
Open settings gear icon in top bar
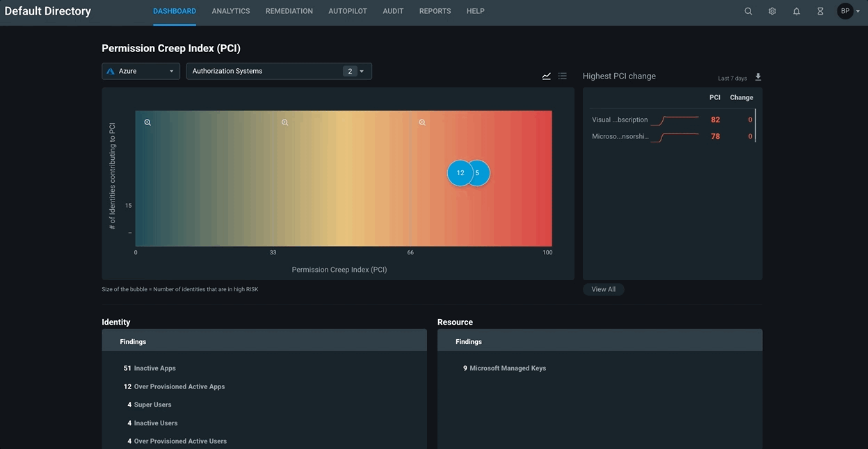772,11
